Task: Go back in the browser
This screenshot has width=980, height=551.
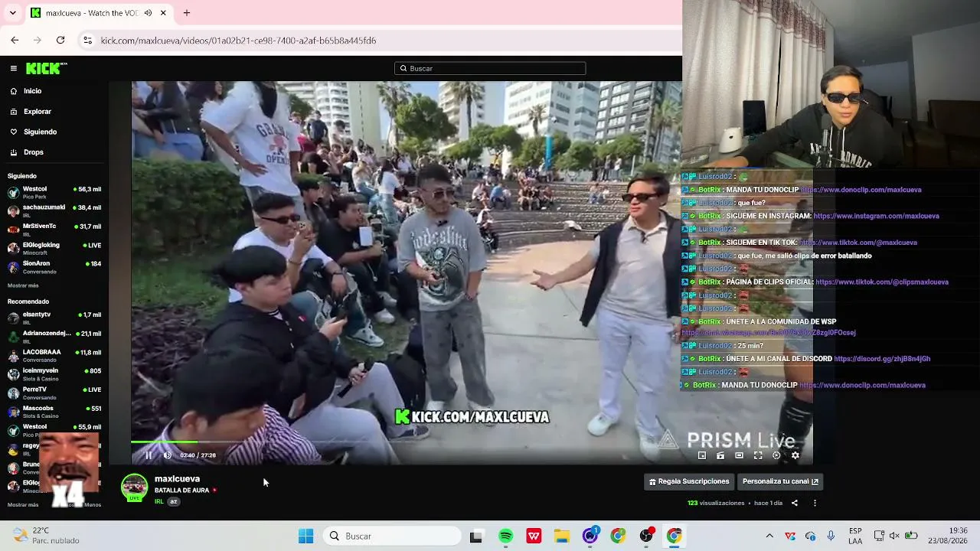Action: coord(15,40)
